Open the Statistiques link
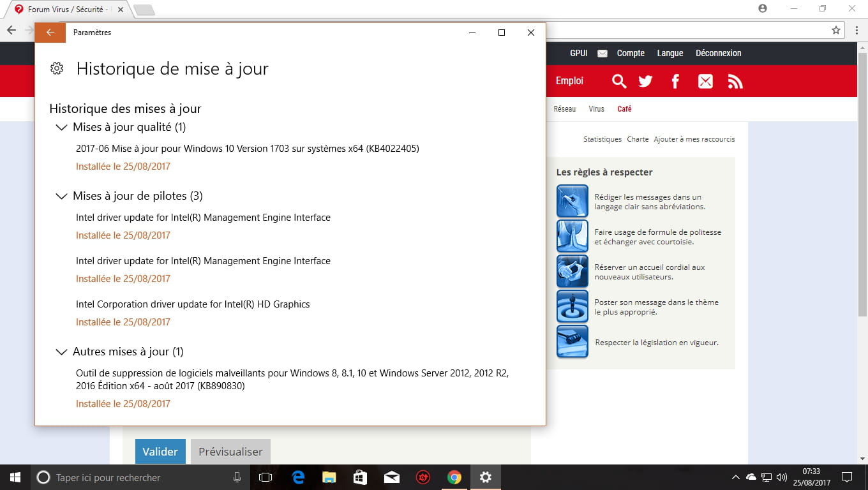The width and height of the screenshot is (868, 490). tap(602, 139)
